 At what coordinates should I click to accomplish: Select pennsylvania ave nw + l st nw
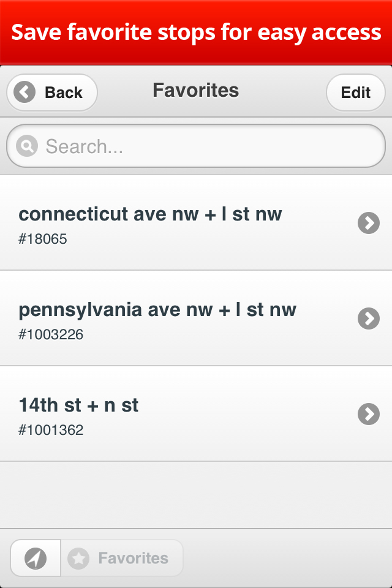[157, 310]
